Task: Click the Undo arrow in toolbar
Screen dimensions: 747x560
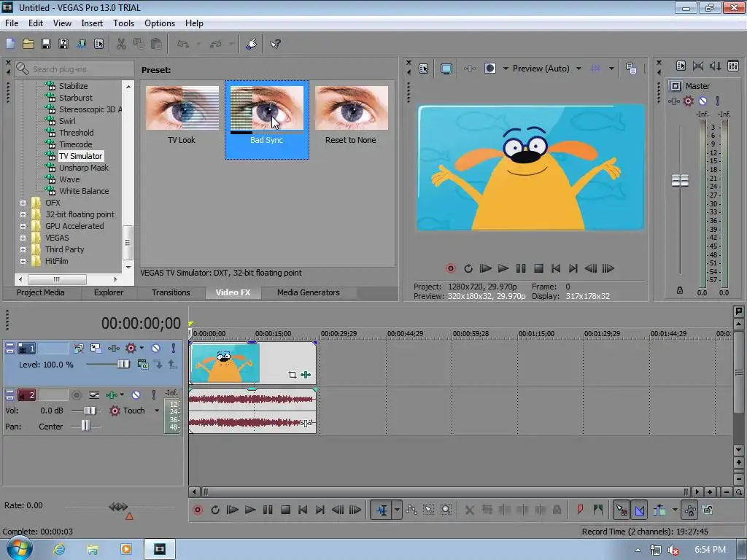Action: coord(183,44)
